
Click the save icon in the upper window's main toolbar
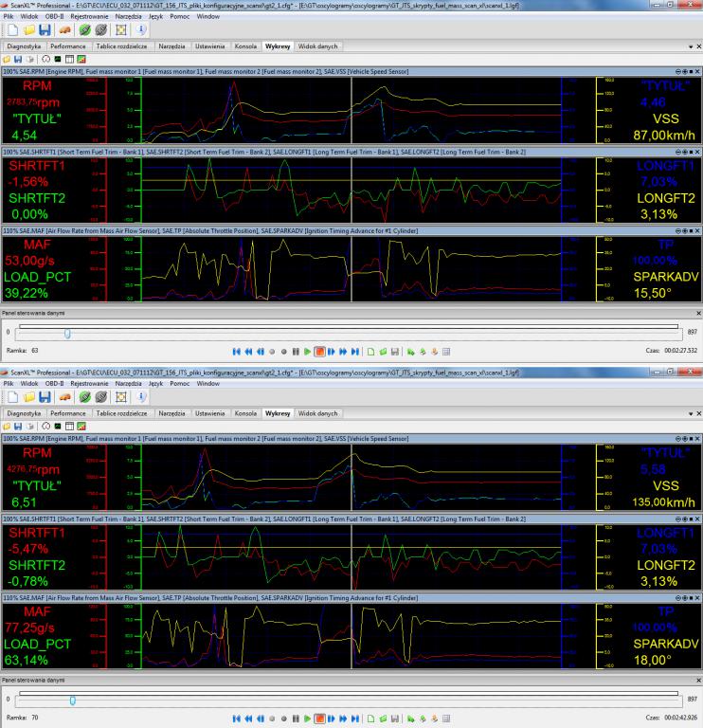(x=45, y=31)
